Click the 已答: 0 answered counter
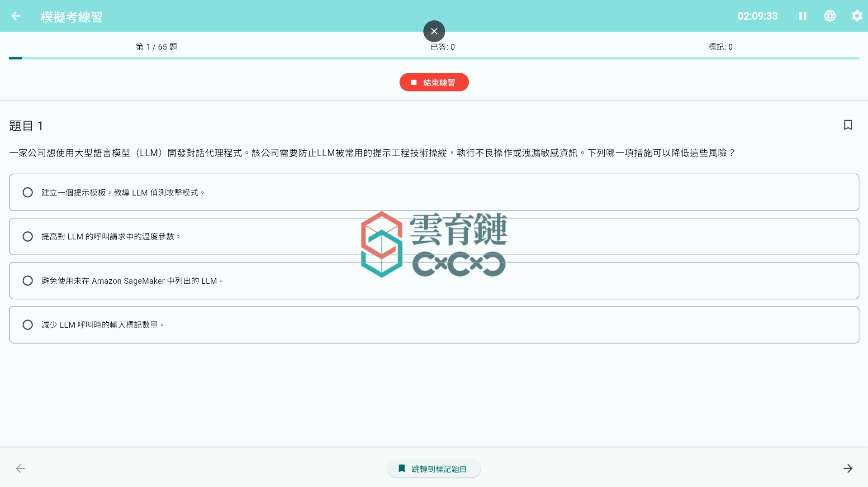 442,47
